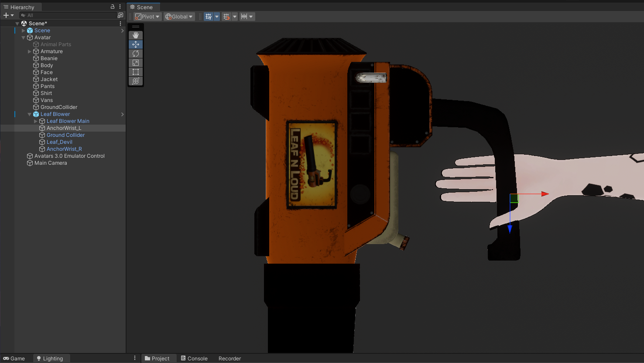Open the Leaf Blower prefab arrow

click(122, 114)
